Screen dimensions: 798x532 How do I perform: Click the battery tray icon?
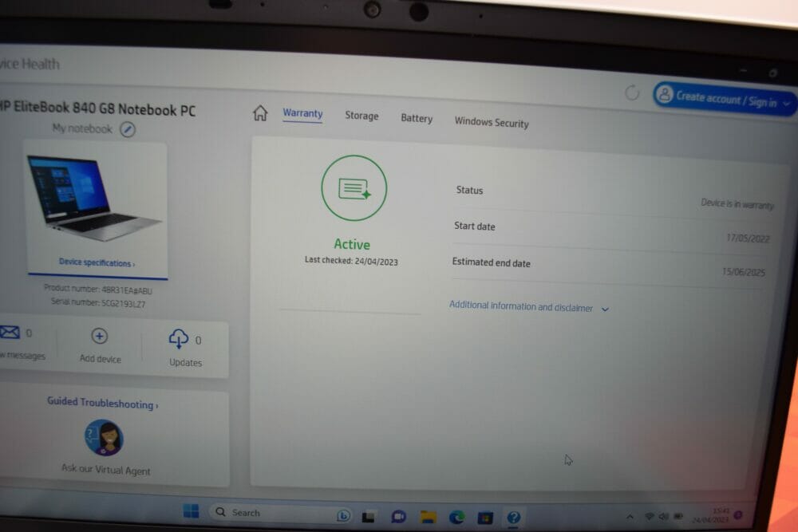[678, 516]
